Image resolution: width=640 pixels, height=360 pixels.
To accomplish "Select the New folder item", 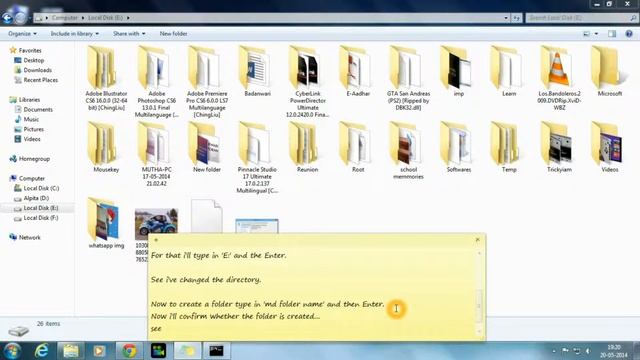I will (x=207, y=147).
